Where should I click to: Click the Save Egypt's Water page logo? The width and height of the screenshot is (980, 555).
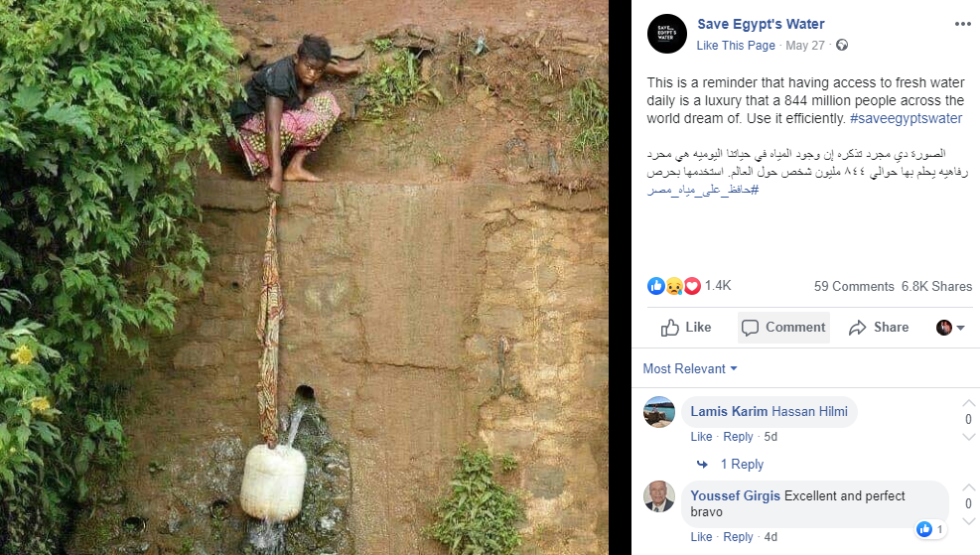(666, 34)
